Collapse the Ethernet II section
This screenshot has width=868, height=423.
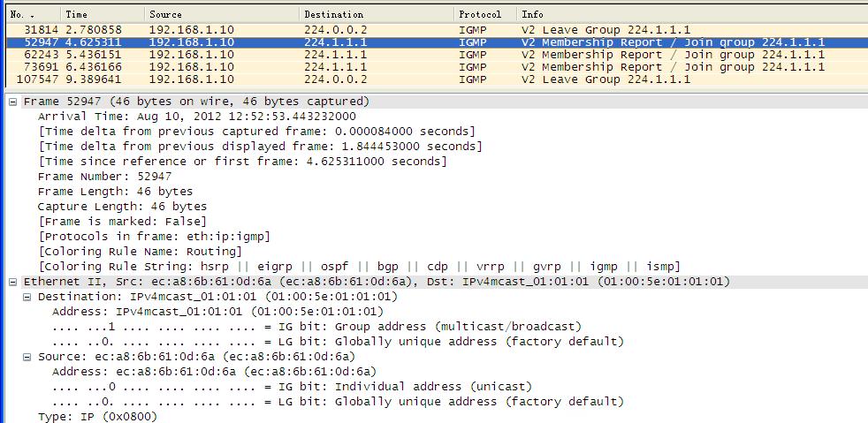click(x=13, y=282)
